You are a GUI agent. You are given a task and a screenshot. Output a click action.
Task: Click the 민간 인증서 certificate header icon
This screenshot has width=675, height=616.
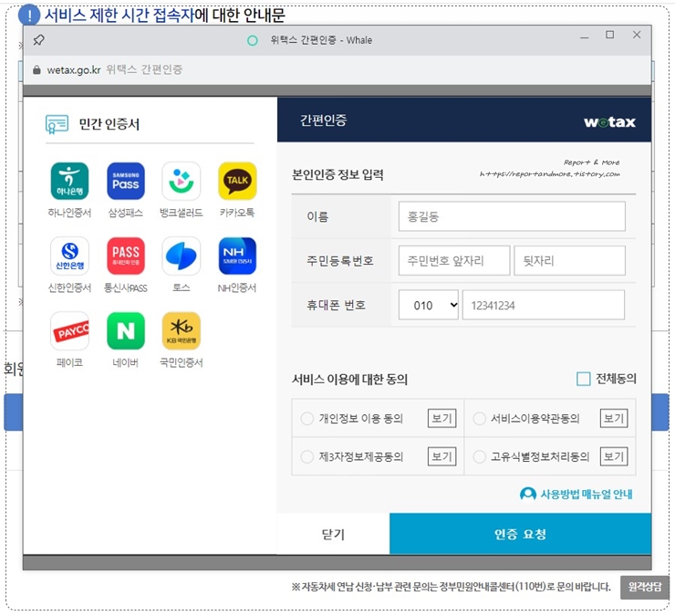point(57,124)
